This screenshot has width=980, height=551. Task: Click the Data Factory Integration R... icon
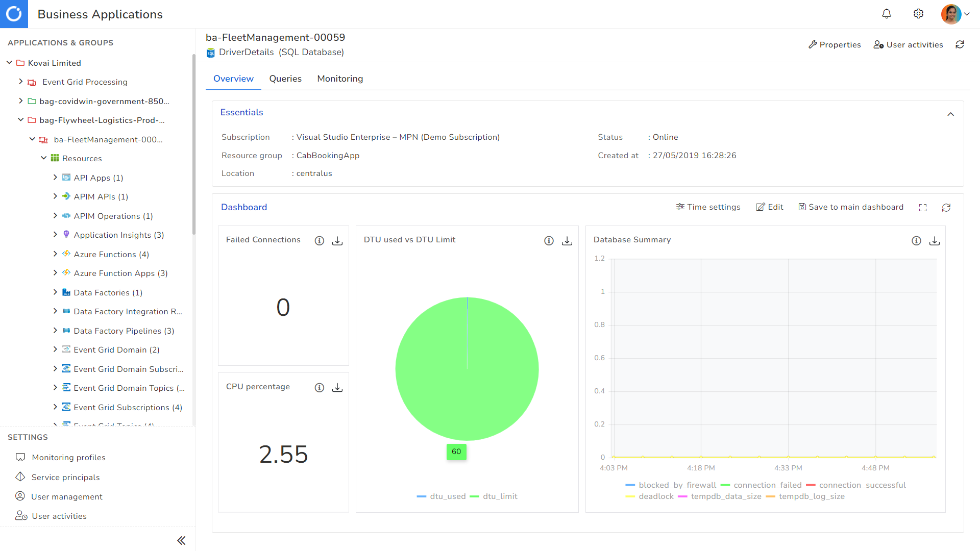point(66,311)
